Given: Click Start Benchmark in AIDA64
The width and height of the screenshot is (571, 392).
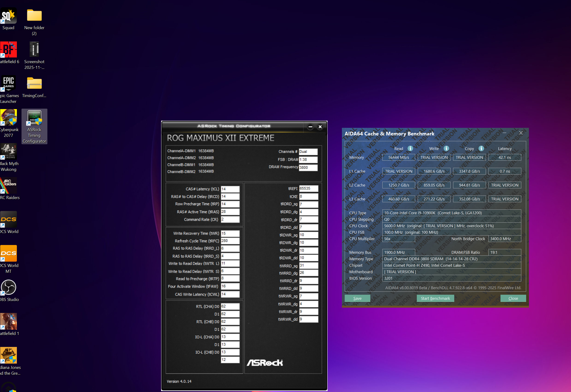Looking at the screenshot, I should pos(435,298).
